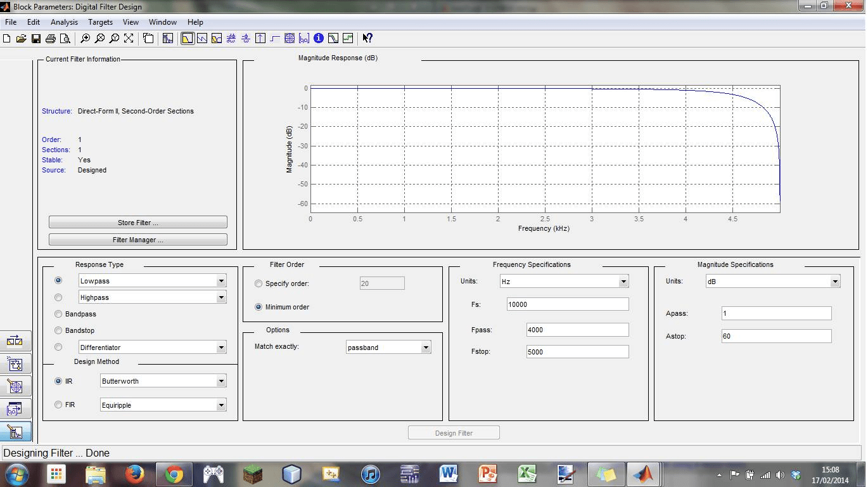The width and height of the screenshot is (868, 487).
Task: Open the Equiripple FIR method dropdown
Action: [x=221, y=405]
